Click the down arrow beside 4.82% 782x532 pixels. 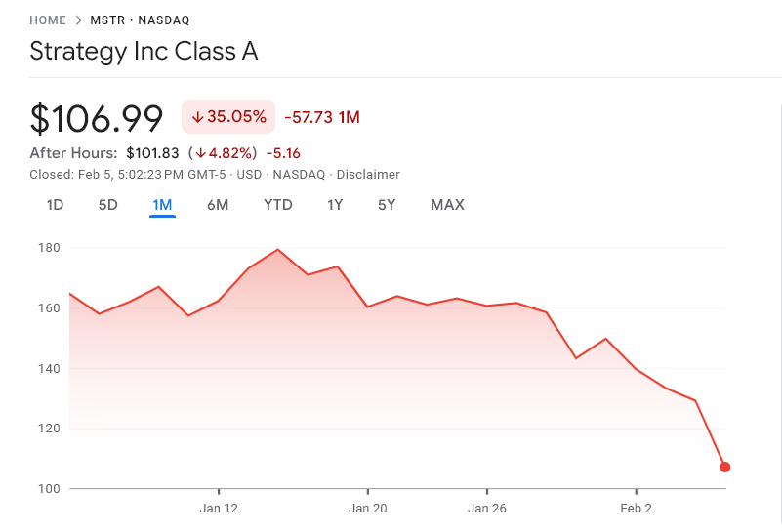point(200,153)
